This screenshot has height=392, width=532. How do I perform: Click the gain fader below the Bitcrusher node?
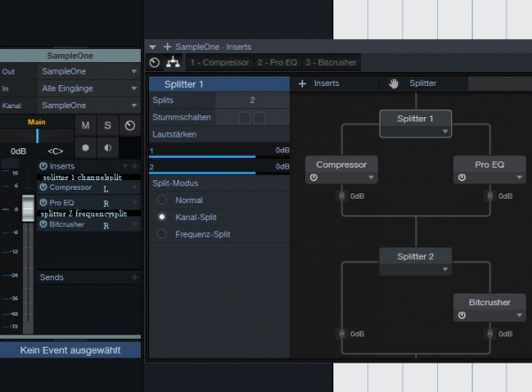490,333
